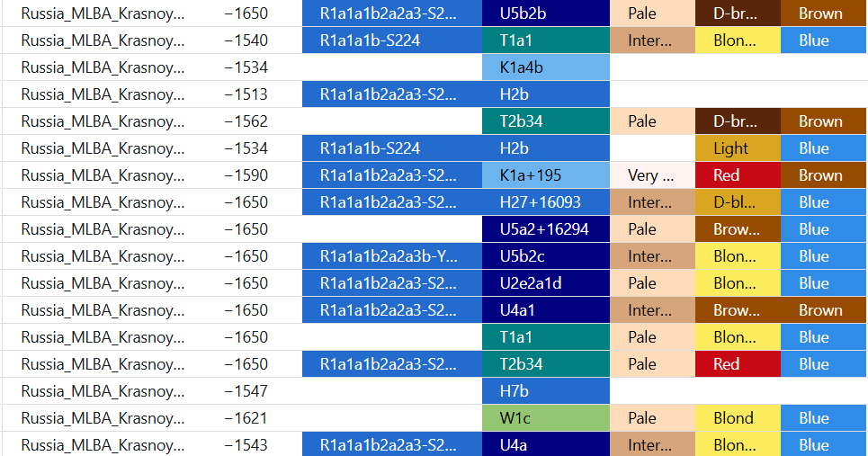Image resolution: width=868 pixels, height=456 pixels.
Task: Select the date value −1621
Action: coord(246,418)
